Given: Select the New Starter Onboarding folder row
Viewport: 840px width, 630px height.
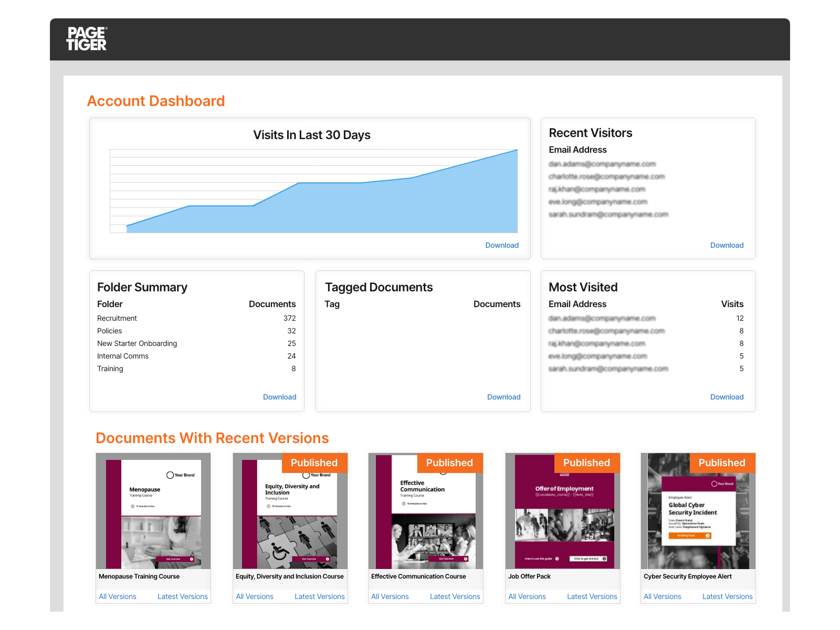Looking at the screenshot, I should click(196, 343).
